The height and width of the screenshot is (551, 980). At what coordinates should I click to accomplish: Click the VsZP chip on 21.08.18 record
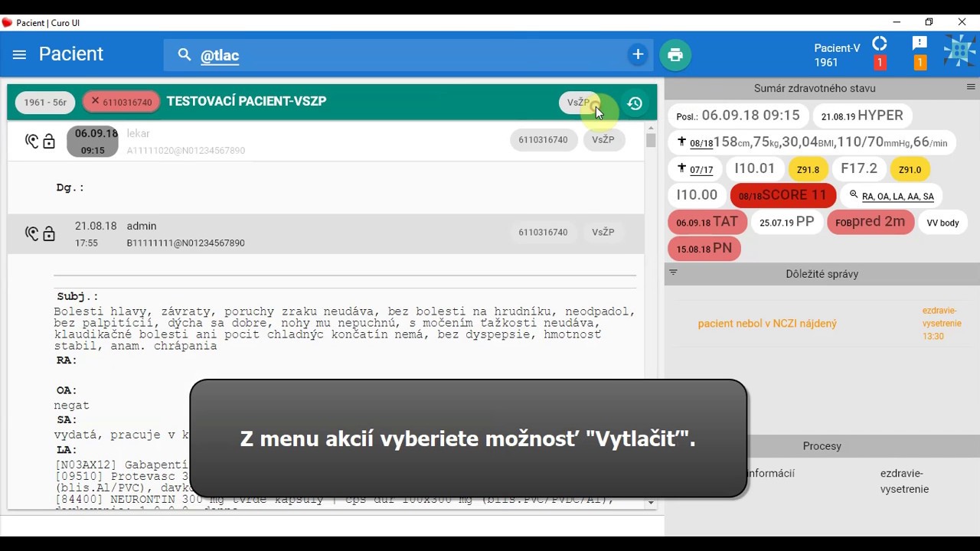pyautogui.click(x=603, y=232)
